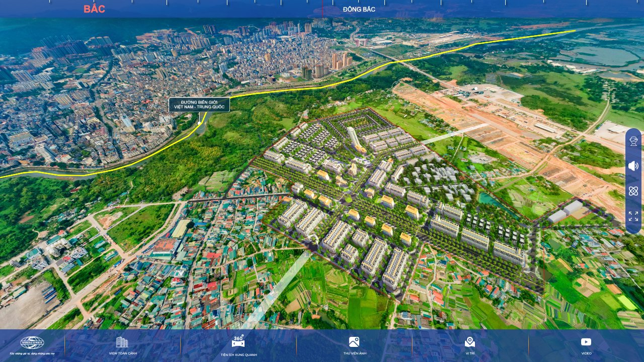Select the ĐÔNG BẮC compass direction label

click(x=359, y=9)
